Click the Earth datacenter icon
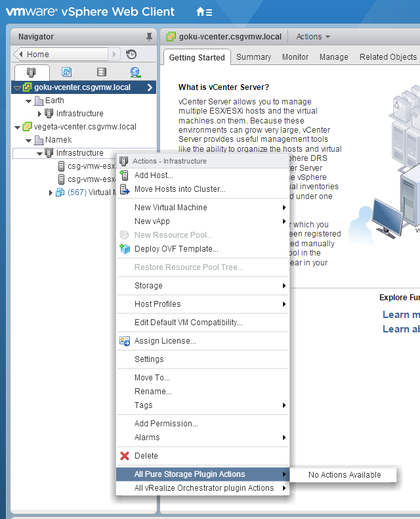This screenshot has height=519, width=420. click(x=39, y=101)
